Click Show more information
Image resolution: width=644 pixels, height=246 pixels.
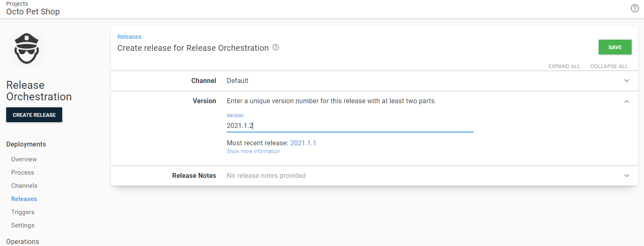253,151
